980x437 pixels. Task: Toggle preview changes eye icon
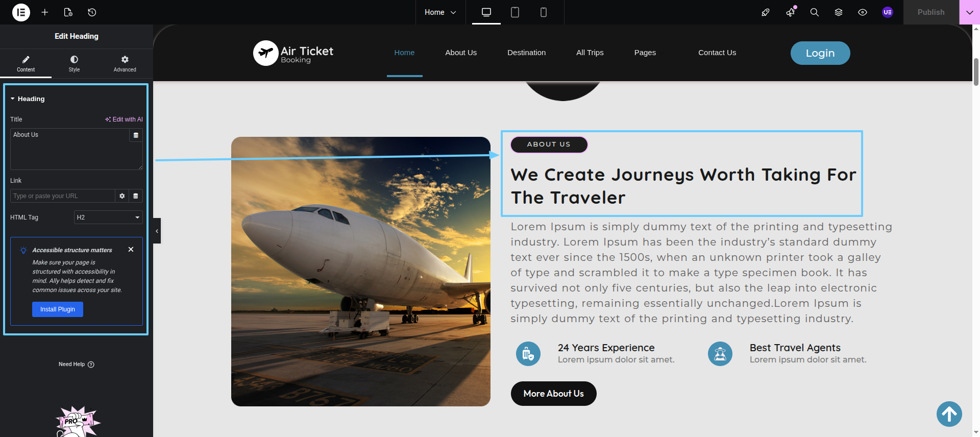[x=863, y=12]
